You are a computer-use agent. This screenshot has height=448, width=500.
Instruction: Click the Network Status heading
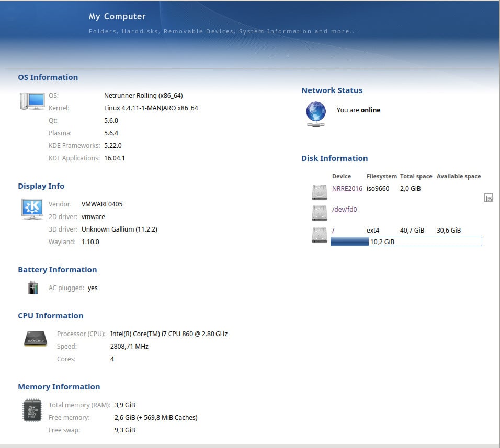[332, 90]
